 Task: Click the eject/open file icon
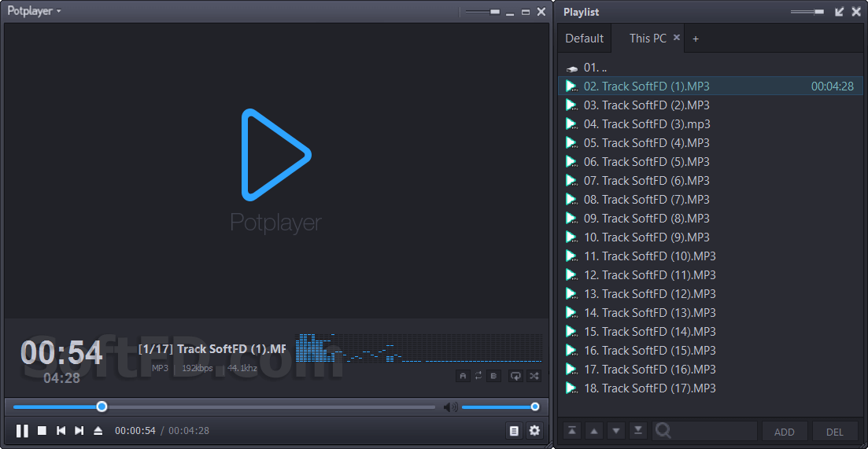[98, 430]
